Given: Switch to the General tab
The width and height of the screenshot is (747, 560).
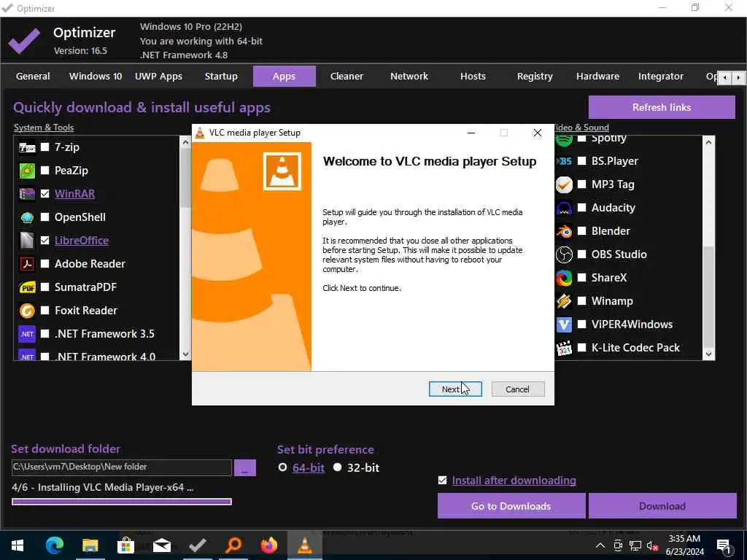Looking at the screenshot, I should [33, 76].
